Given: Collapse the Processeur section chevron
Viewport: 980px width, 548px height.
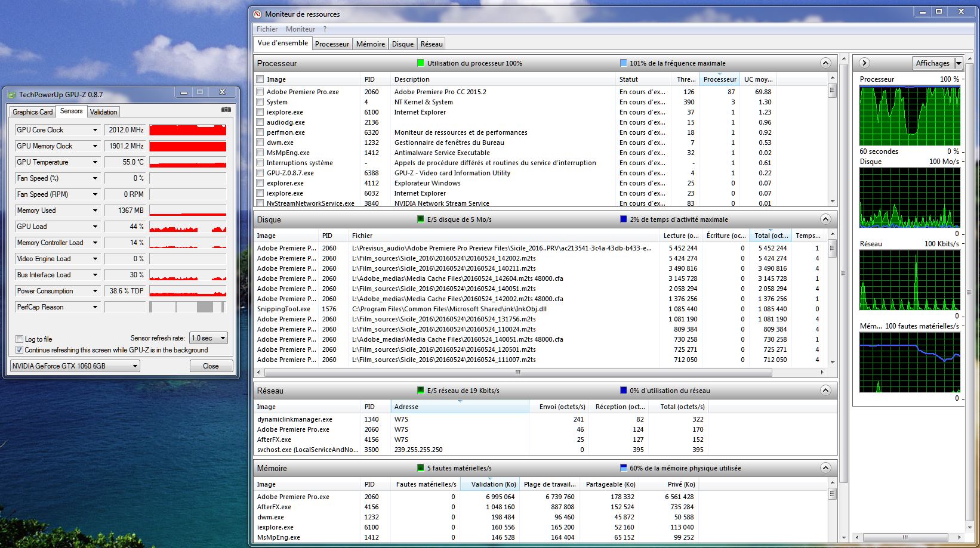Looking at the screenshot, I should (x=825, y=63).
